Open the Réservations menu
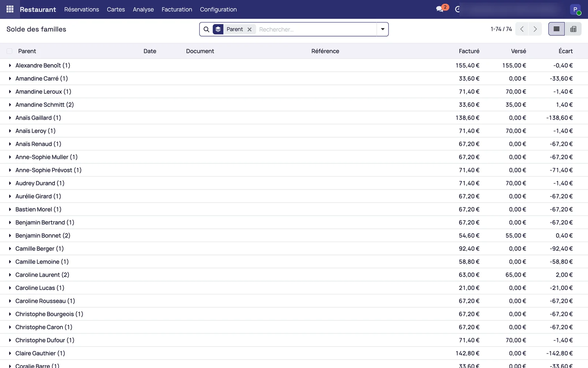The height and width of the screenshot is (368, 588). 82,9
